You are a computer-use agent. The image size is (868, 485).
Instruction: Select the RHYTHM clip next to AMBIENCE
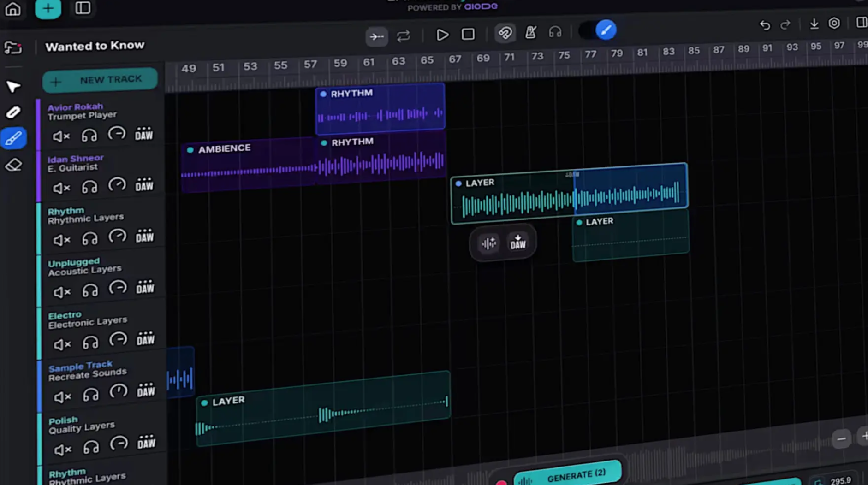coord(381,159)
